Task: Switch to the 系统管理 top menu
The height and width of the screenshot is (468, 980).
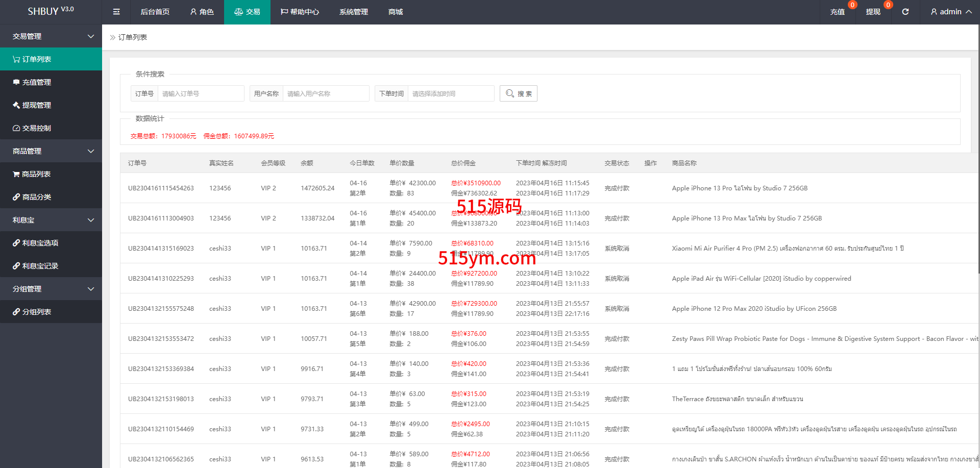Action: tap(353, 12)
